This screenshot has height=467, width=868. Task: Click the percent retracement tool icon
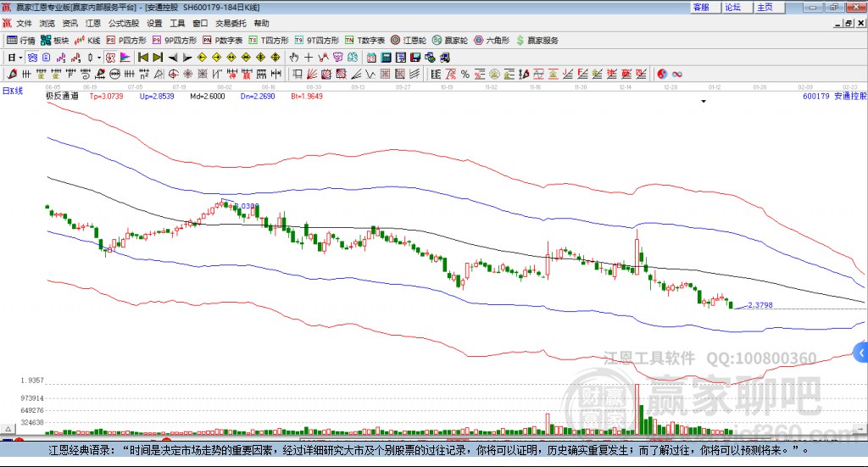465,74
